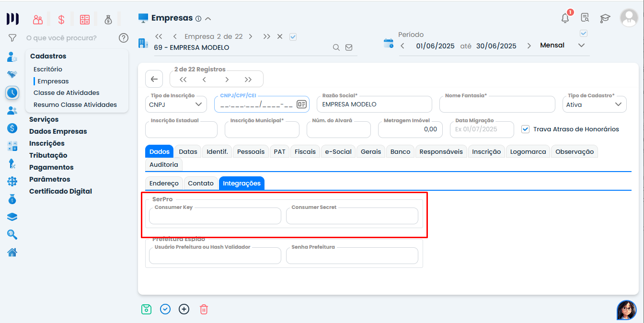The width and height of the screenshot is (644, 323).
Task: Switch to the Datas tab
Action: 188,151
